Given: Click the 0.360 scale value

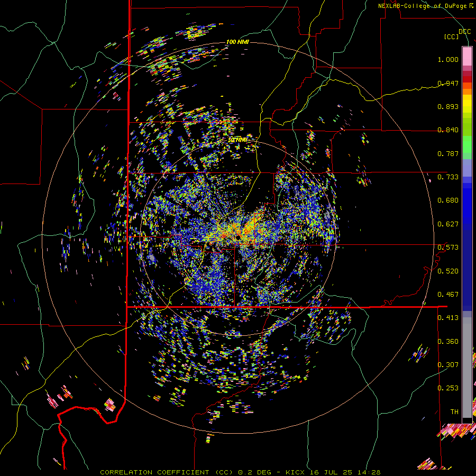Looking at the screenshot, I should 448,342.
